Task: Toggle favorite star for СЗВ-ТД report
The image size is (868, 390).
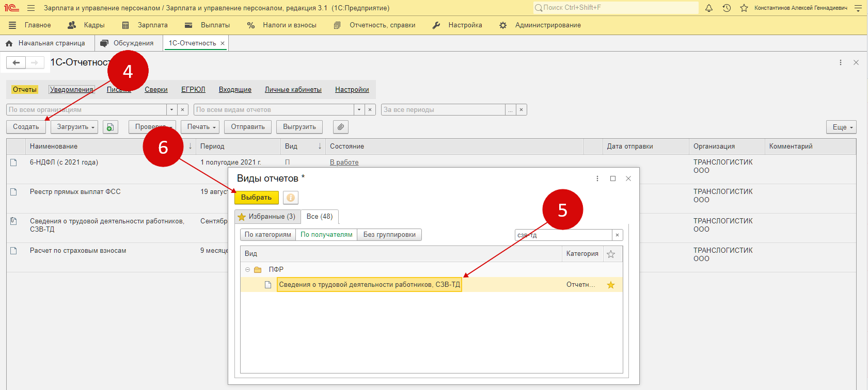Action: pyautogui.click(x=611, y=285)
